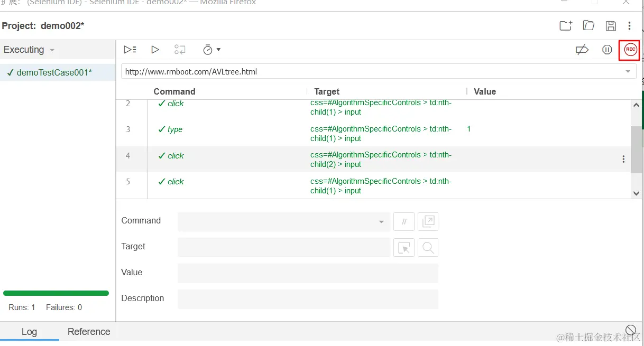
Task: Clear the log output
Action: (x=630, y=330)
